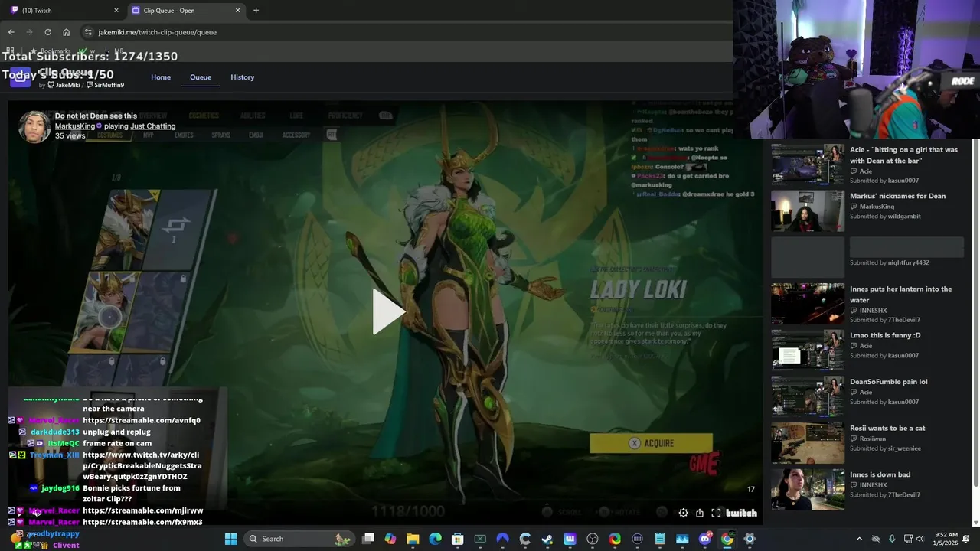The height and width of the screenshot is (551, 980).
Task: Click the 'Just Chatting' category link
Action: click(153, 126)
